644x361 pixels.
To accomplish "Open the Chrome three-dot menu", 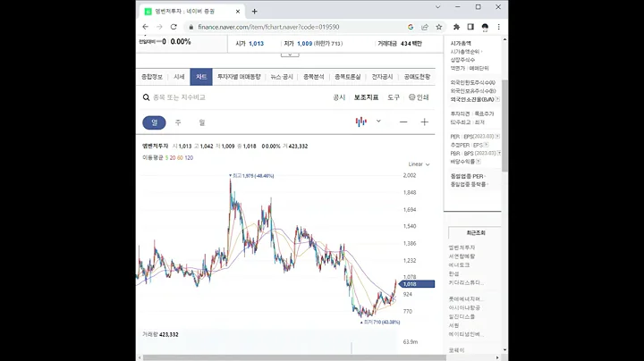I will [498, 27].
